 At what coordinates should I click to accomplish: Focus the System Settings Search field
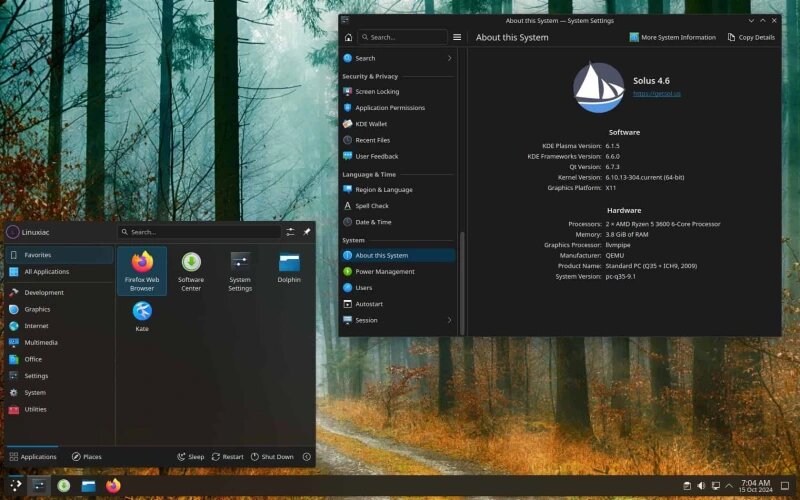402,37
